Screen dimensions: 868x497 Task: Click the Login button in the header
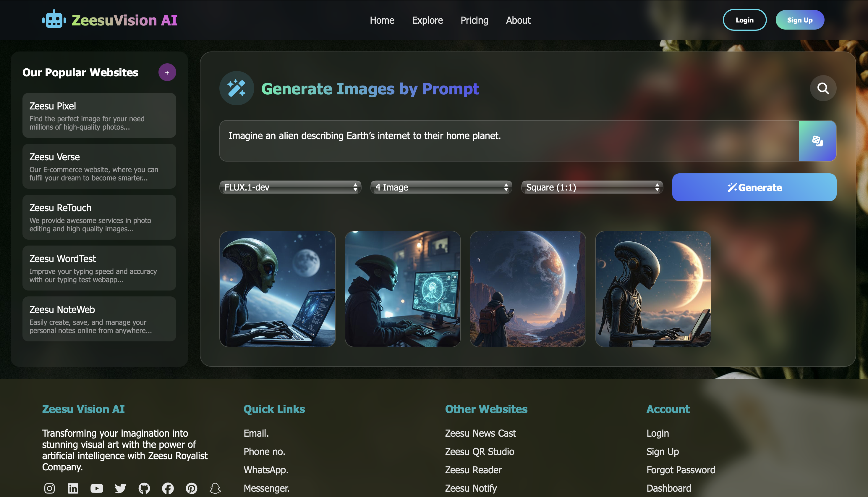tap(744, 20)
